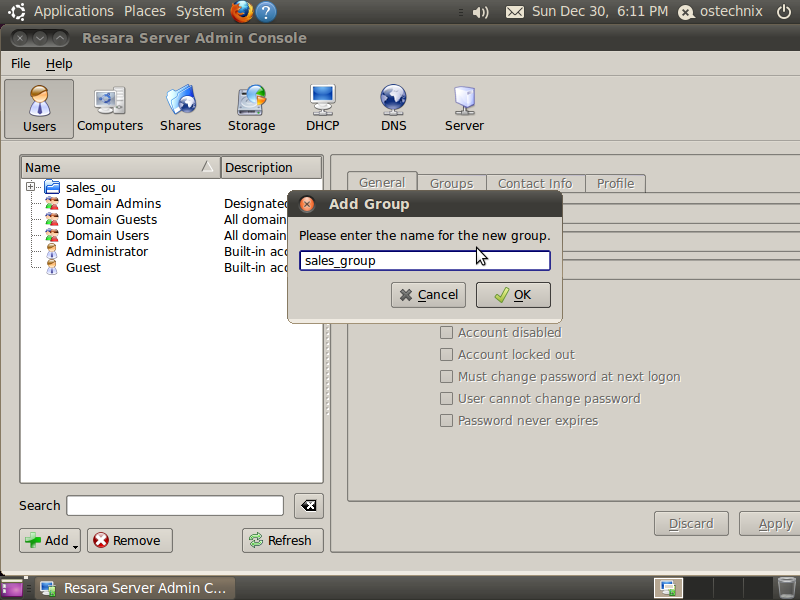Screen dimensions: 800x600
Task: Click the sales_ou folder icon
Action: pos(52,187)
